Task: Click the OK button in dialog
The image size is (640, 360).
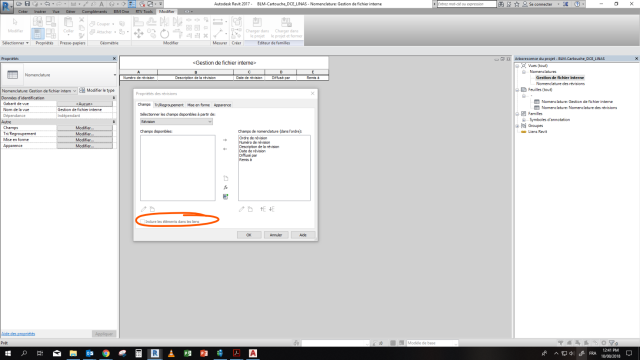Action: (249, 235)
